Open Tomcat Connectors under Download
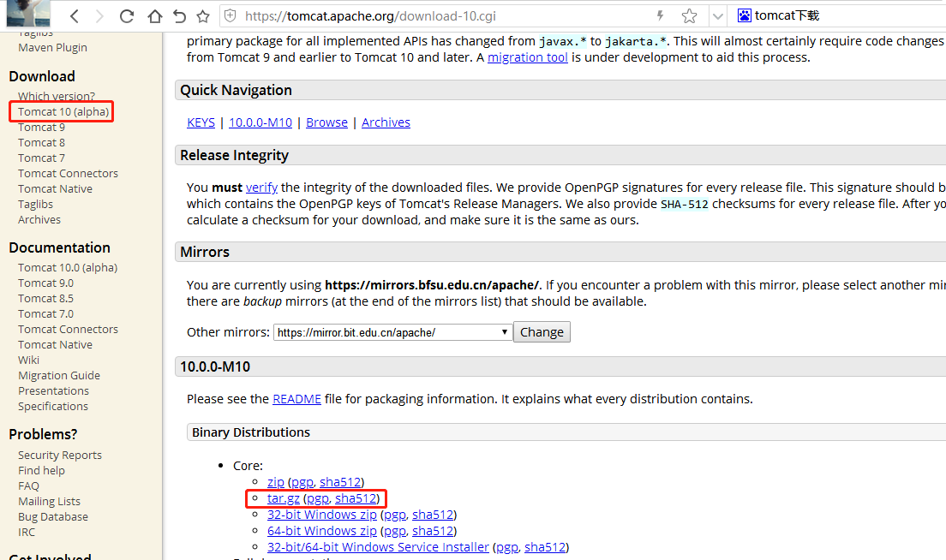This screenshot has height=560, width=946. pos(69,174)
